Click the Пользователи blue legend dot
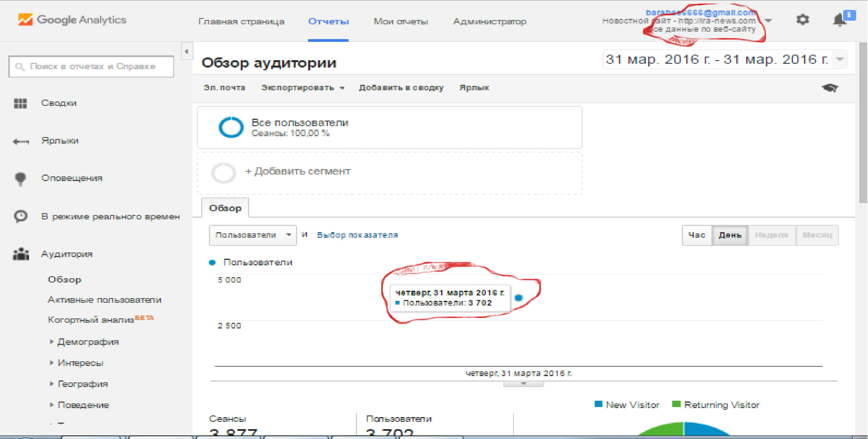 click(212, 263)
